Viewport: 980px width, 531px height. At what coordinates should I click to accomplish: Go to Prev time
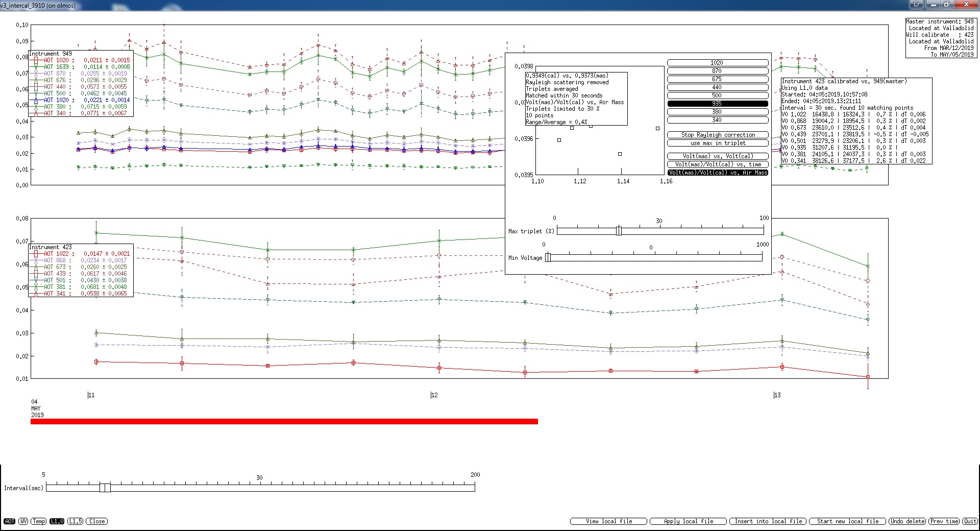click(944, 521)
